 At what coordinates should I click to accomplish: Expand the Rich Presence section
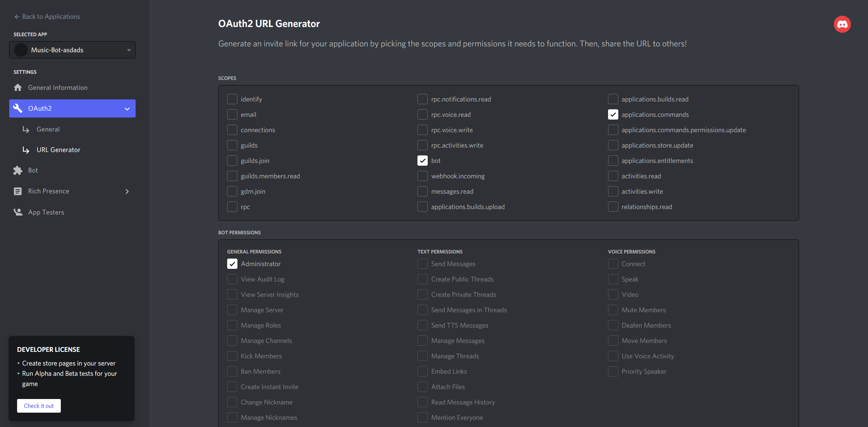pos(127,191)
